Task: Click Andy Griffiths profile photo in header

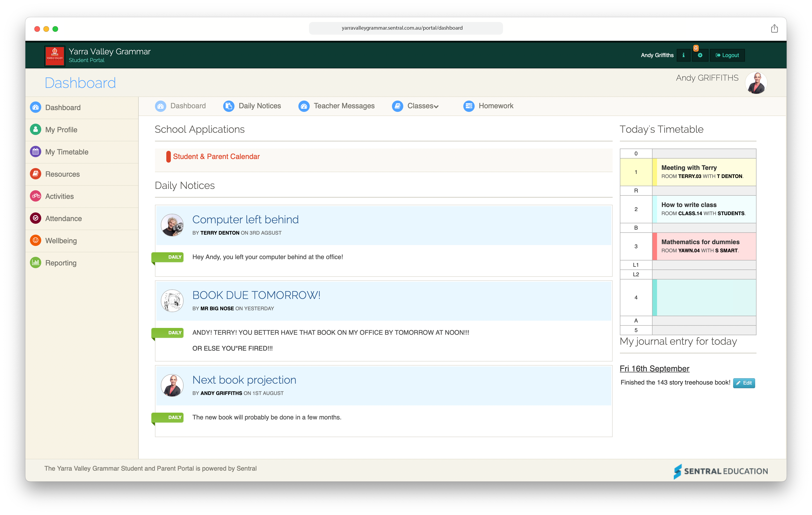Action: (756, 83)
